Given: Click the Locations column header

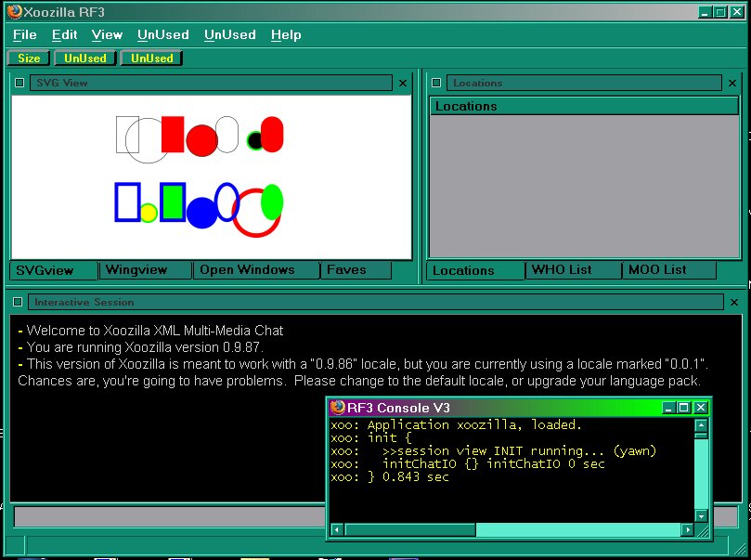Looking at the screenshot, I should [x=584, y=107].
